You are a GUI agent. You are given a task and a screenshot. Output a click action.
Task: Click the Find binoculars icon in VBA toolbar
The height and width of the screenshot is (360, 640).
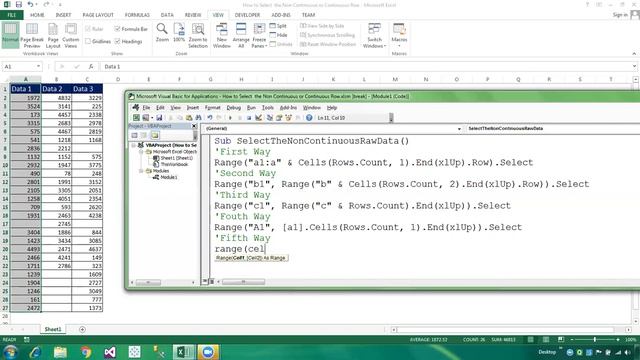(x=198, y=118)
